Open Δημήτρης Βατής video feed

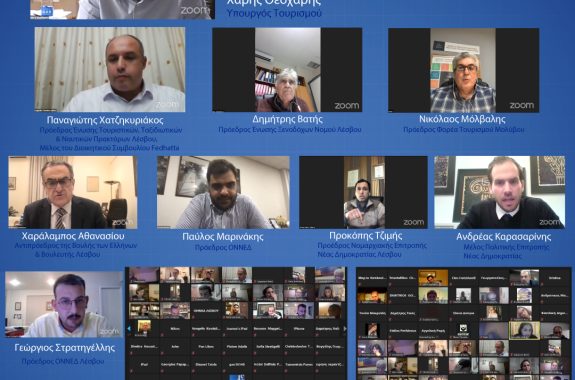(287, 70)
